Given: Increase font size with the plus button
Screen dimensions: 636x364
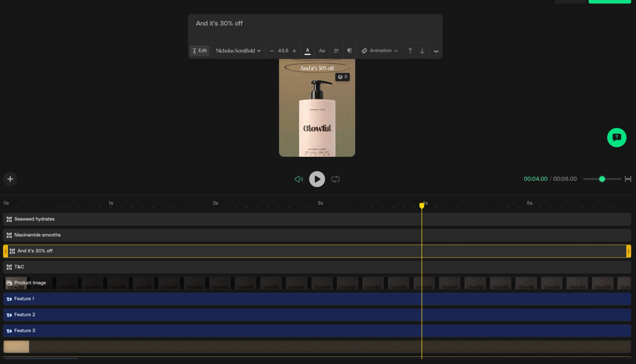Looking at the screenshot, I should click(295, 51).
